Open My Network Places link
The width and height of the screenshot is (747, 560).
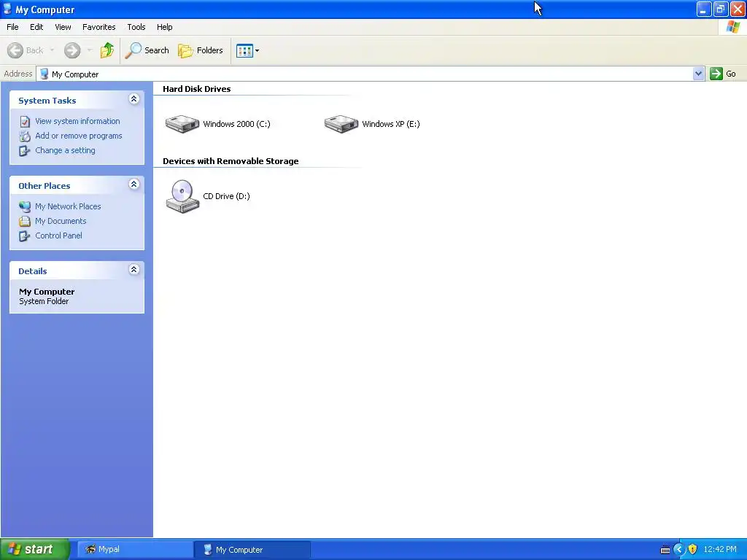click(x=68, y=206)
